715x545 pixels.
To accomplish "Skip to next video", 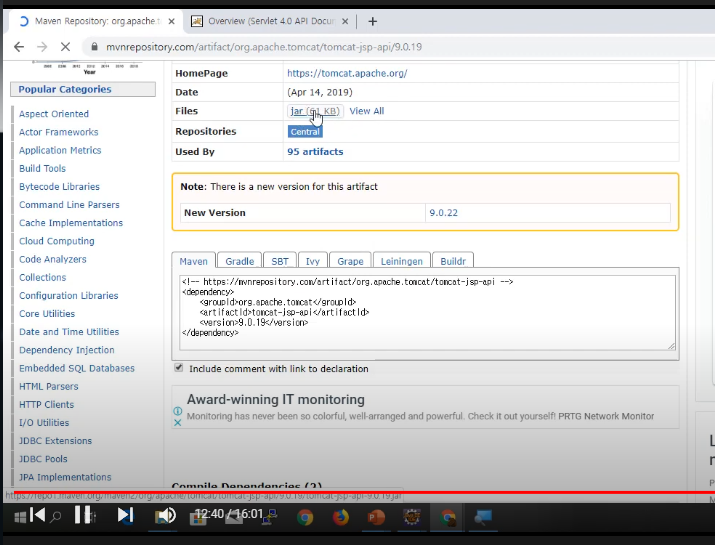I will (x=124, y=515).
